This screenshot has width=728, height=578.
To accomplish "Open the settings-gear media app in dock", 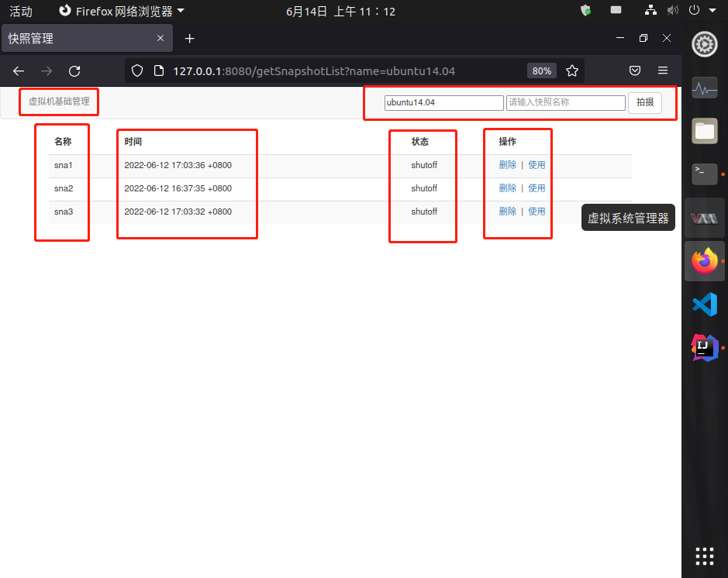I will click(704, 44).
